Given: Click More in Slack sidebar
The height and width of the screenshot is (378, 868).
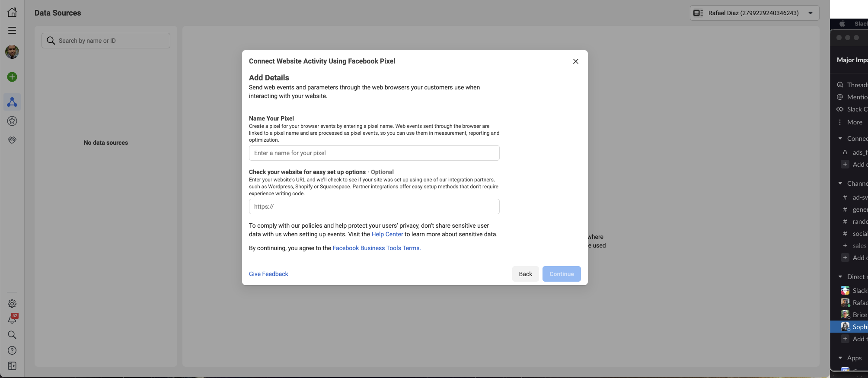Looking at the screenshot, I should [850, 122].
